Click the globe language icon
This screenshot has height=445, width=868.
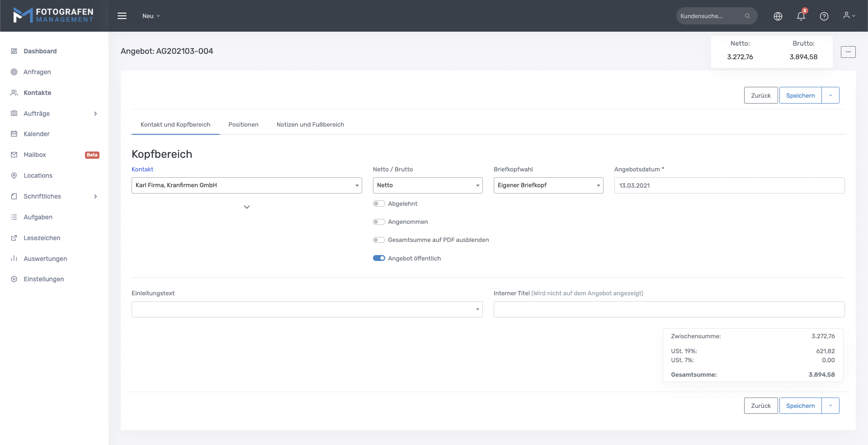[778, 16]
